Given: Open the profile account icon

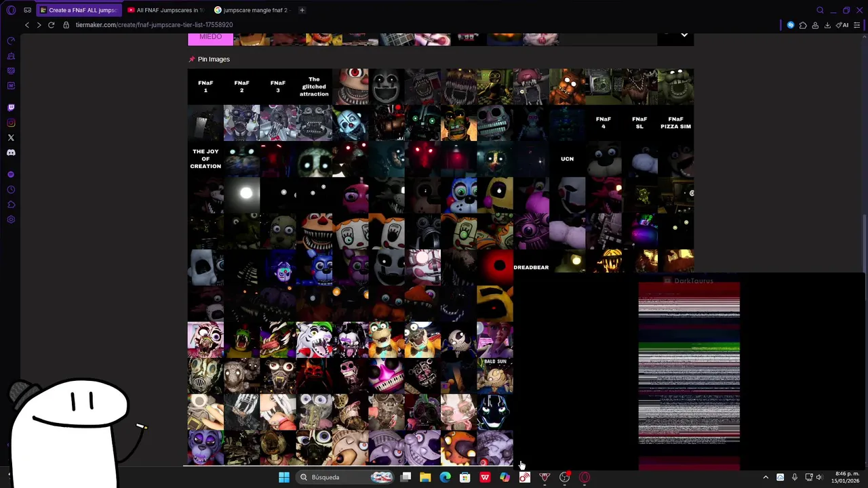Looking at the screenshot, I should pos(815,25).
